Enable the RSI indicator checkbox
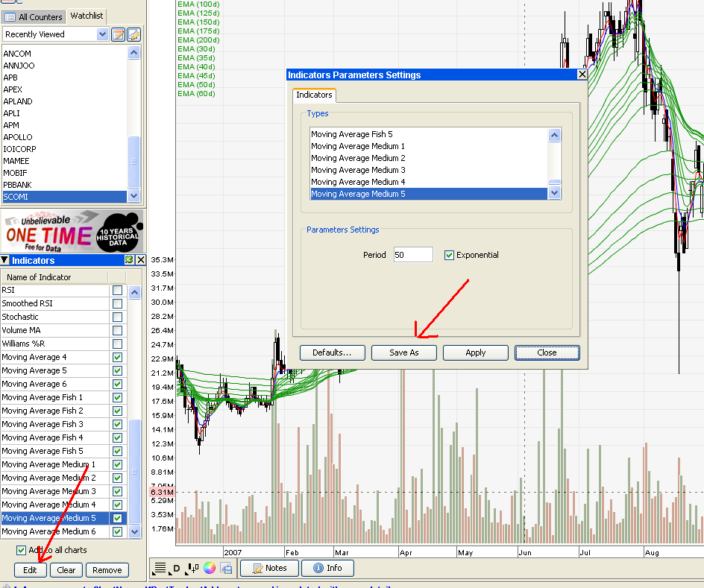 click(x=117, y=290)
